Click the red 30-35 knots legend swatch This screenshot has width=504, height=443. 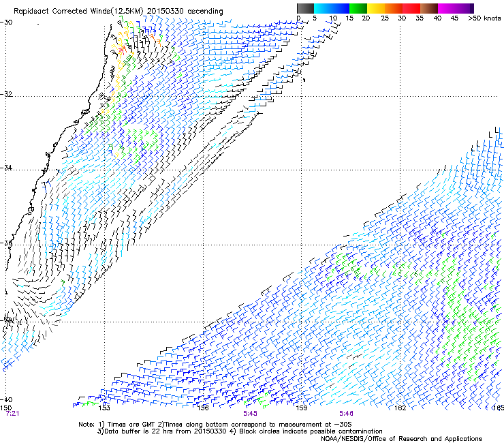point(411,8)
